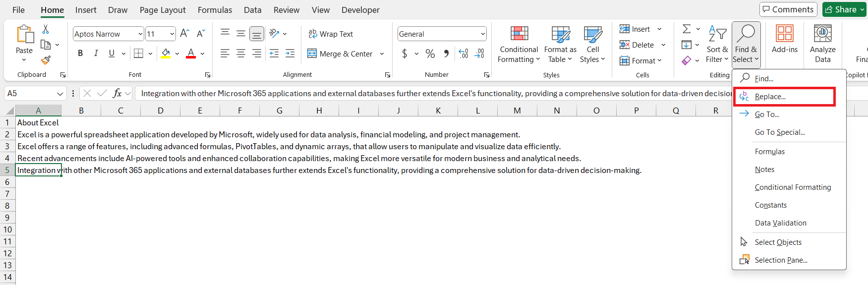Click the Select All corner triangle

pos(9,111)
